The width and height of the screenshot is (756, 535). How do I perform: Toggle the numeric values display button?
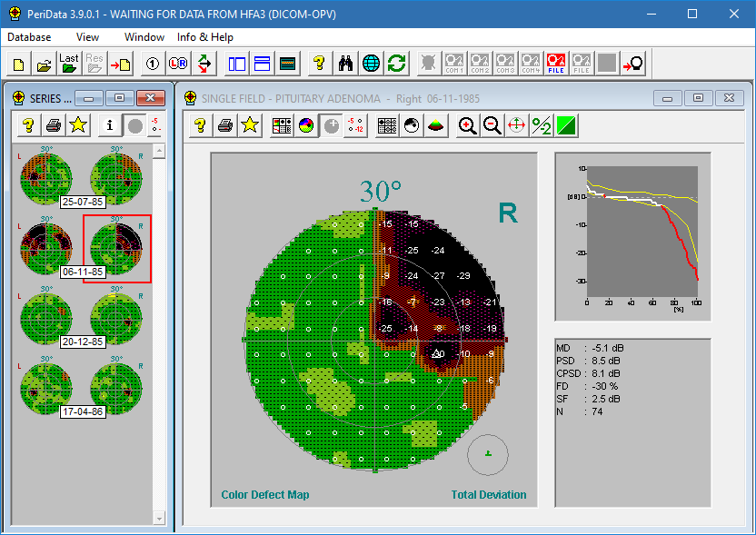(356, 126)
